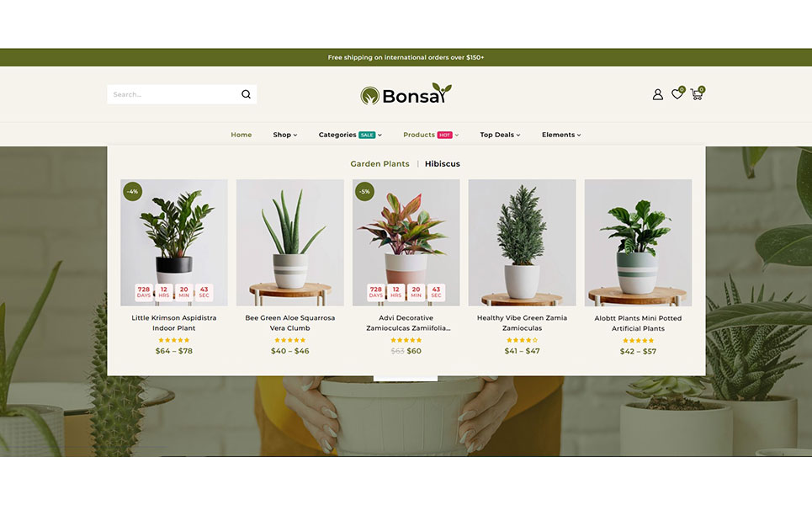The width and height of the screenshot is (812, 505).
Task: Open the wishlist heart icon
Action: [x=677, y=93]
